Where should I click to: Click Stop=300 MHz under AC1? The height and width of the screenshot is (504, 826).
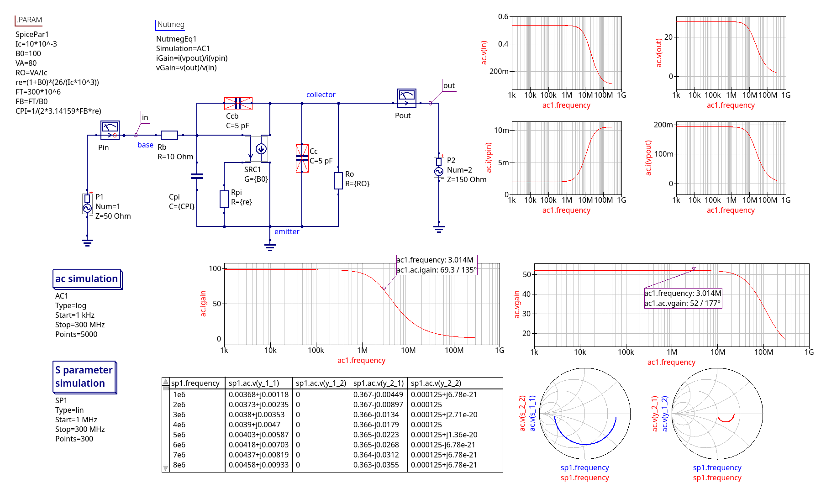[x=80, y=325]
